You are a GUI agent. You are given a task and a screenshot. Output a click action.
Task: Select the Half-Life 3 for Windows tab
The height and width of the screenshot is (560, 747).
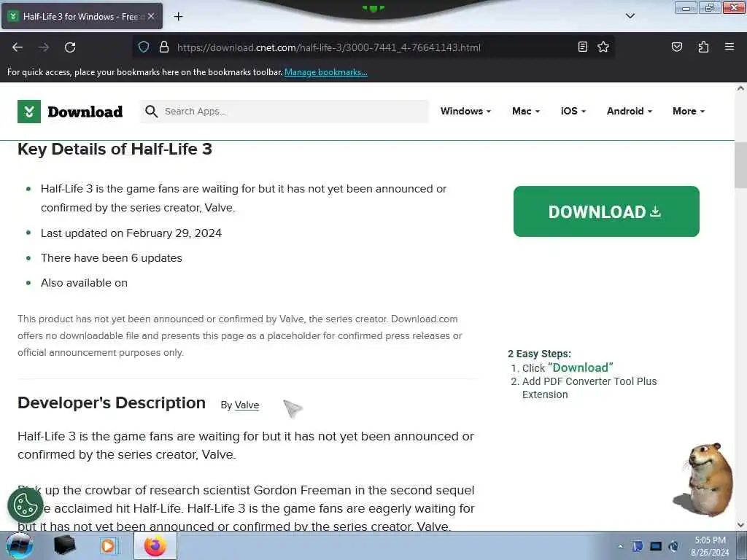pyautogui.click(x=82, y=16)
